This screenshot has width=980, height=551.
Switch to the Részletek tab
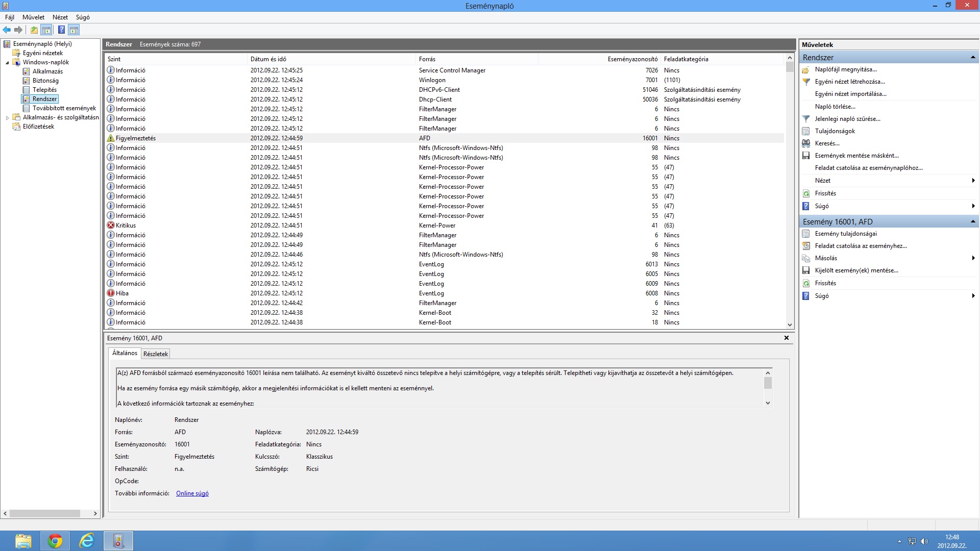point(155,354)
